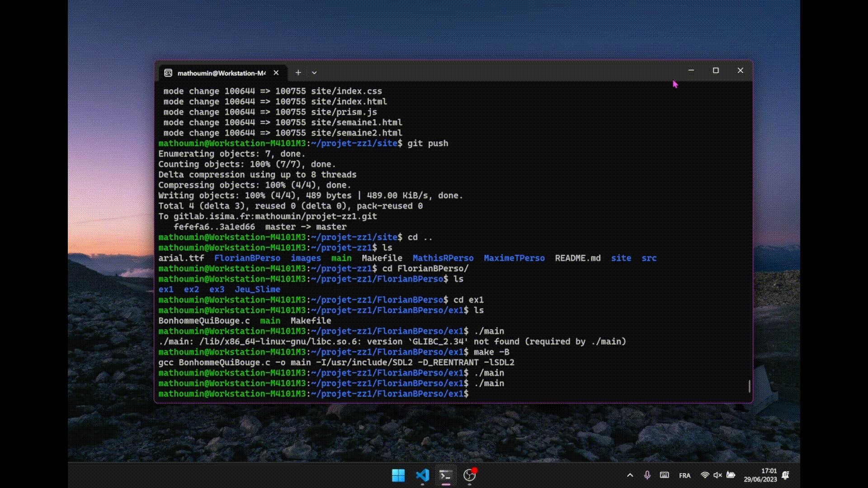Viewport: 868px width, 488px height.
Task: Click the terminal scrollbar thumb
Action: click(x=749, y=386)
